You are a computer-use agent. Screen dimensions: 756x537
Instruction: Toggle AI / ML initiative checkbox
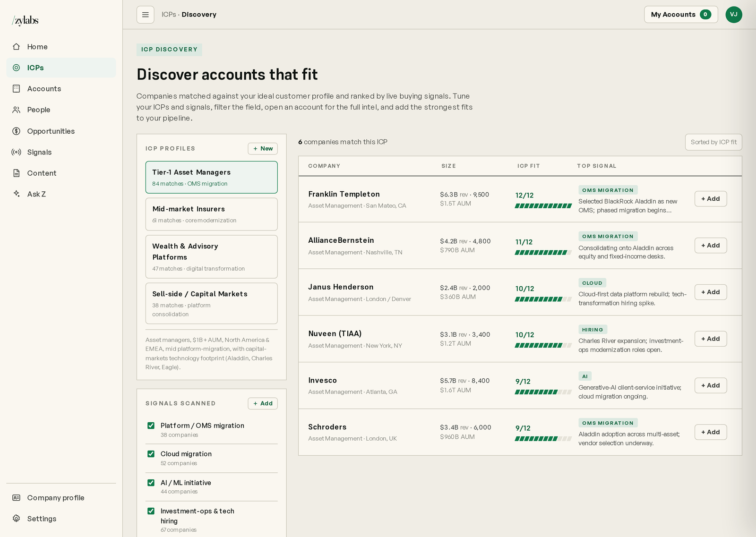pos(151,483)
